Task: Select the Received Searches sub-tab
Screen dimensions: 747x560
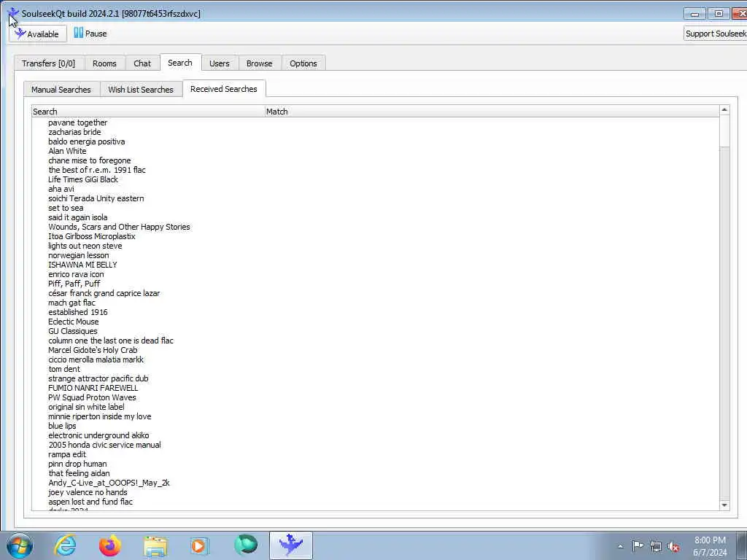Action: pos(223,88)
